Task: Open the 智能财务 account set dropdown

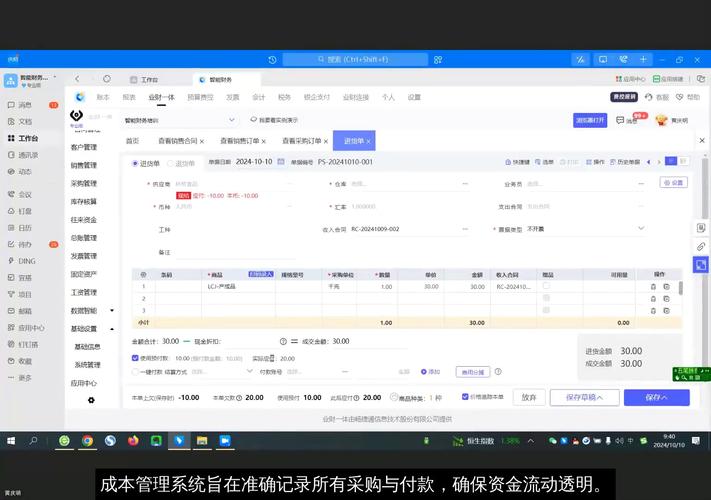Action: 231,120
